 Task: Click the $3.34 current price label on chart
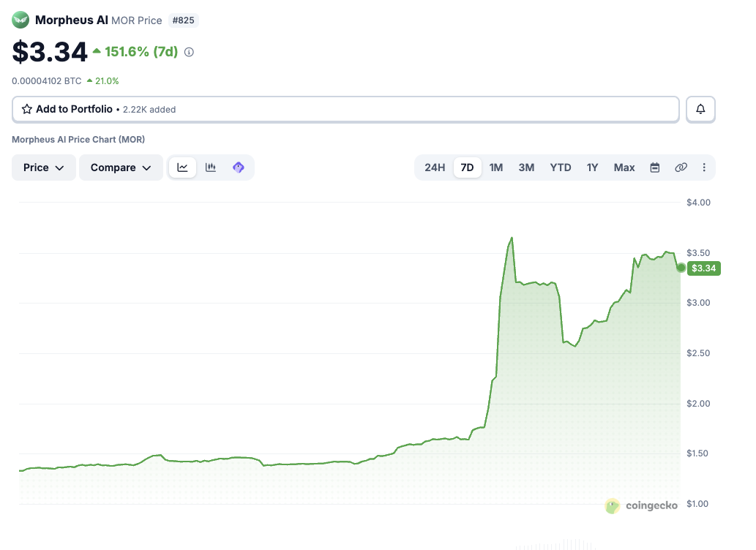(x=704, y=268)
